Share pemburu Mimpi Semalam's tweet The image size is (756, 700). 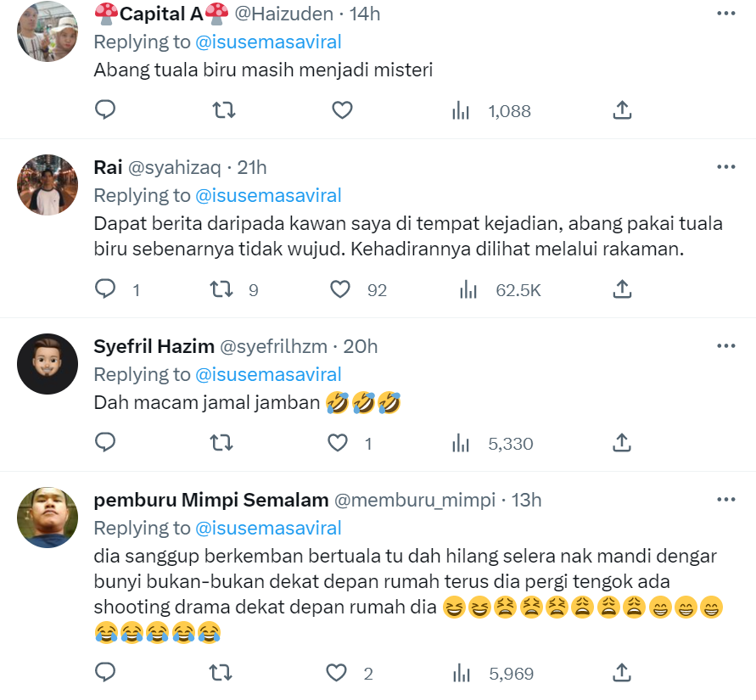pyautogui.click(x=621, y=674)
